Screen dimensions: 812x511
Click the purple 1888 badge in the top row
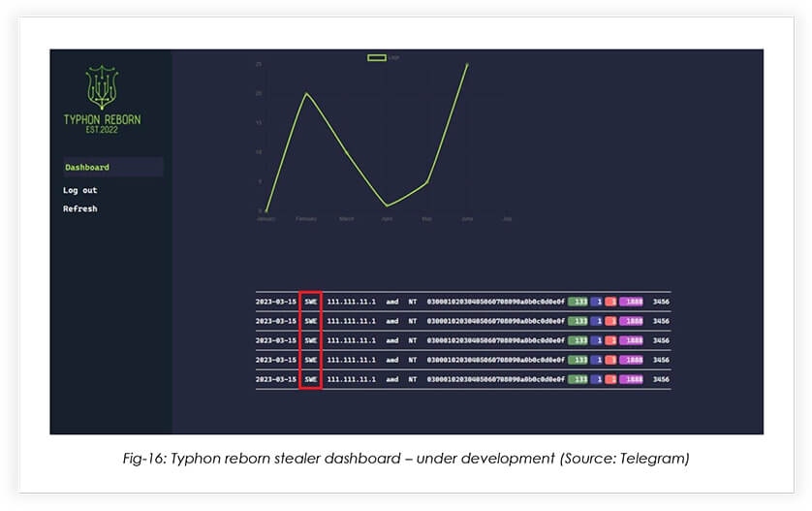pos(631,302)
